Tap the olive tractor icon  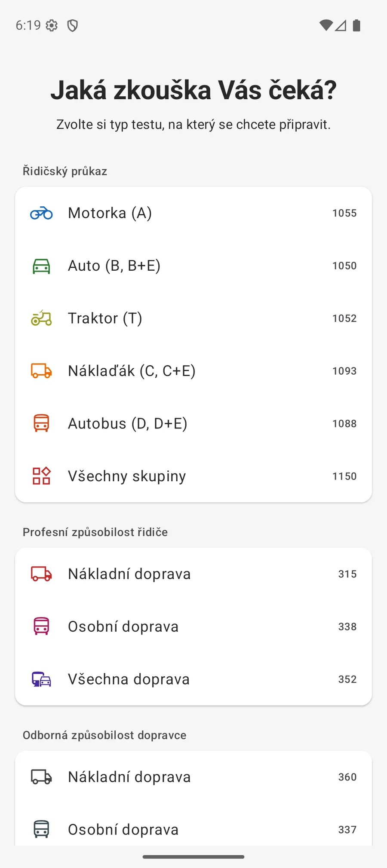(x=41, y=318)
